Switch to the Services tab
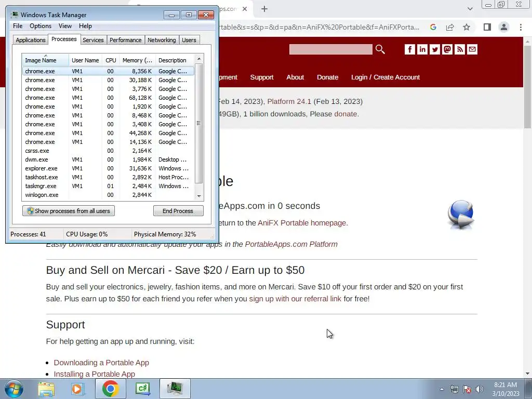 coord(93,40)
